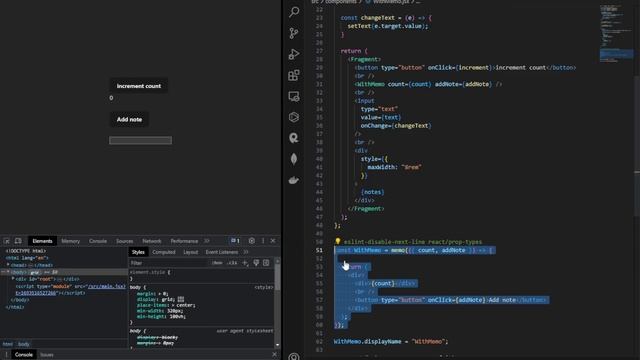Close the DevTools bottom drawer

274,354
